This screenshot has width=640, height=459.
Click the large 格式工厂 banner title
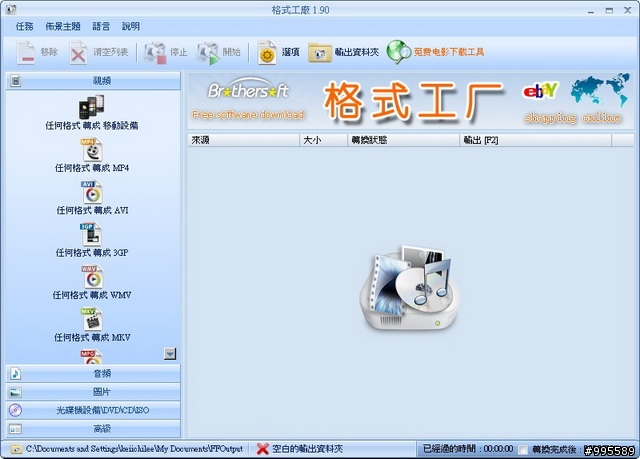(413, 101)
